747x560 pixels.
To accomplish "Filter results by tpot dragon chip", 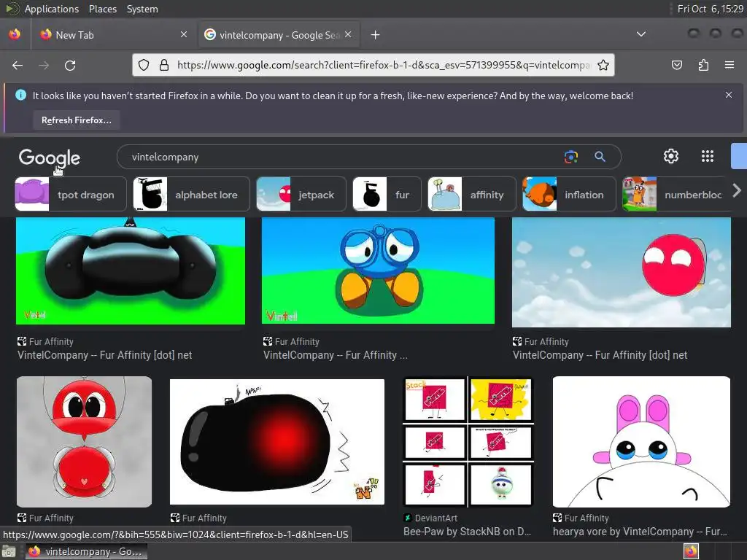I will coord(71,194).
